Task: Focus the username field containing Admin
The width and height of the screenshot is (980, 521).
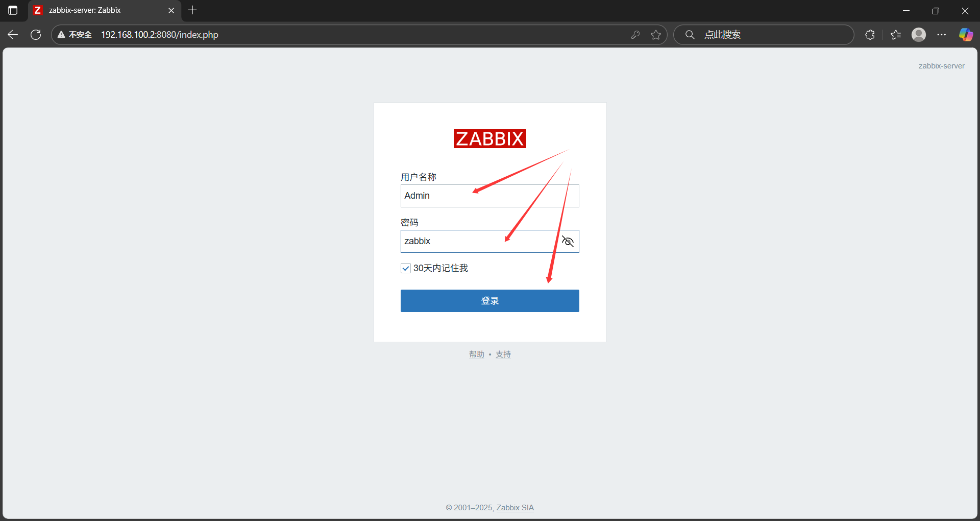Action: (490, 196)
